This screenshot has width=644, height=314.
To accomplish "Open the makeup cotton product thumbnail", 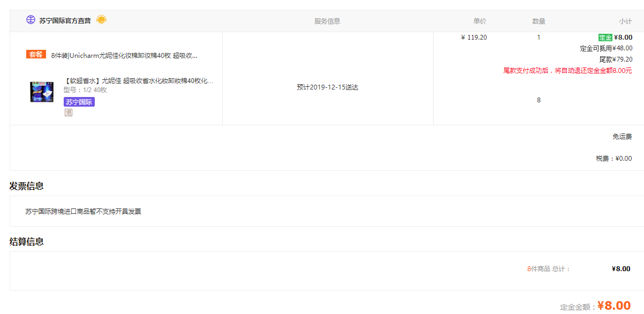I will (42, 92).
